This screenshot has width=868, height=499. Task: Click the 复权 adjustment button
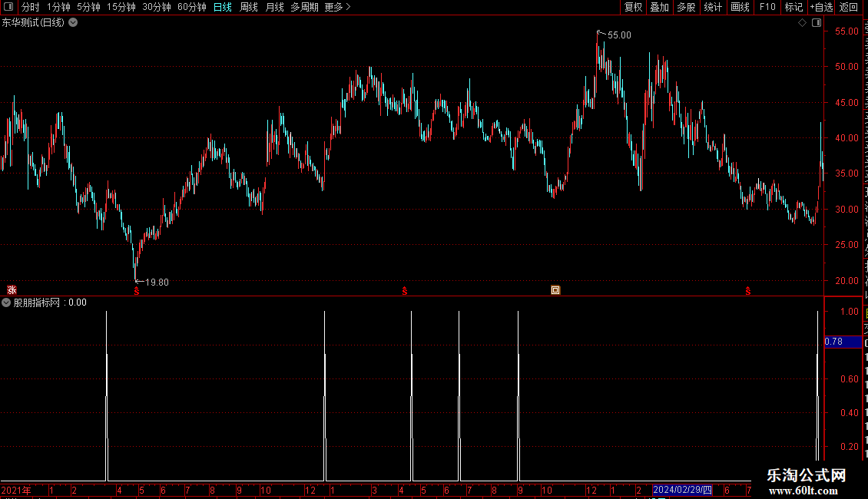[633, 7]
